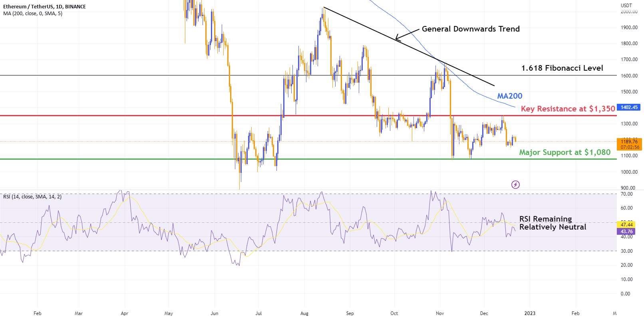
Task: Select "RSI Remaining Relatively Neutral" annotation
Action: (x=553, y=223)
